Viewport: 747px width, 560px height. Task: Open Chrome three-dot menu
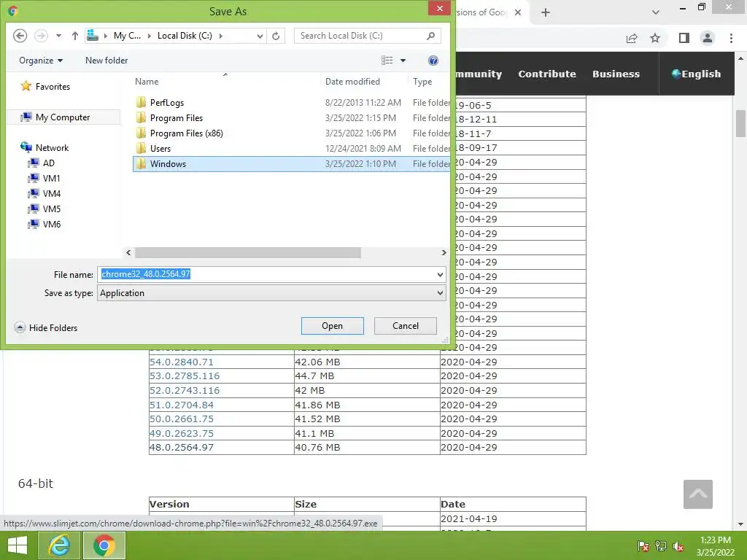coord(731,38)
